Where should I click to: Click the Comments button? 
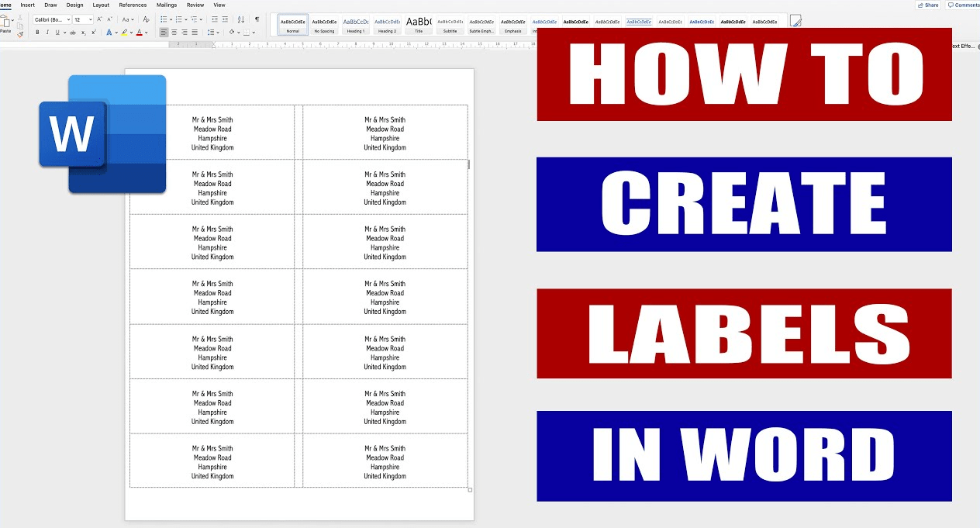pos(964,5)
